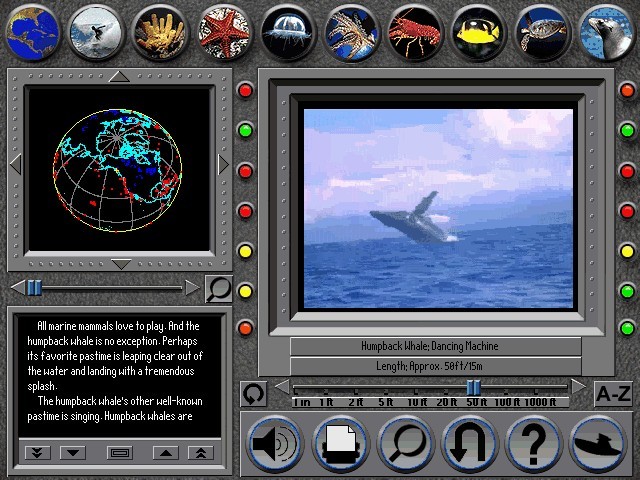Image resolution: width=640 pixels, height=480 pixels.
Task: Click size scale left arrow
Action: click(x=282, y=386)
